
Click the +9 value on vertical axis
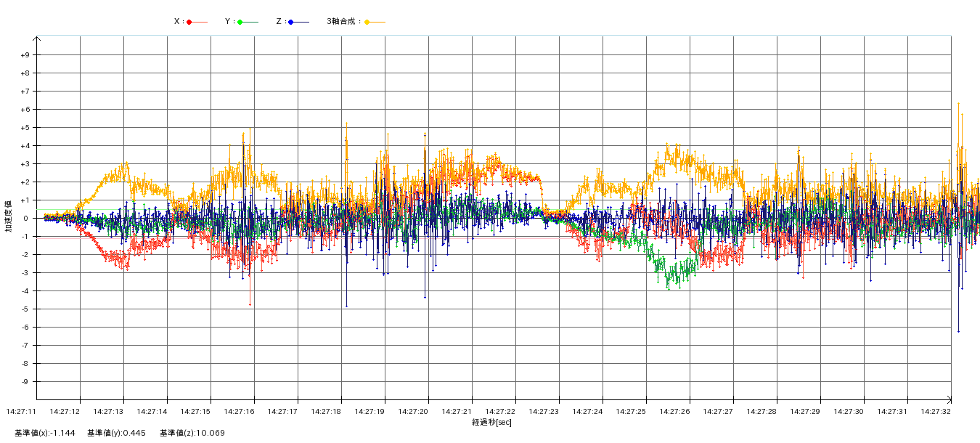25,55
